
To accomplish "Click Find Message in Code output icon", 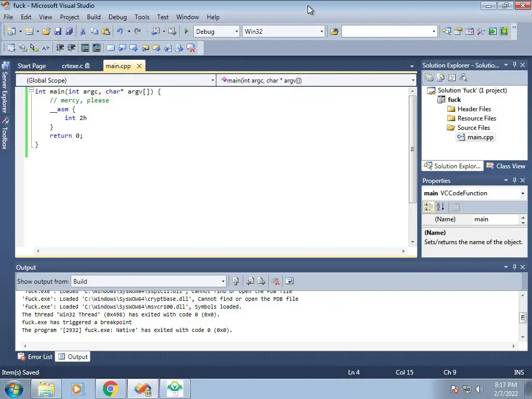I will (236, 281).
